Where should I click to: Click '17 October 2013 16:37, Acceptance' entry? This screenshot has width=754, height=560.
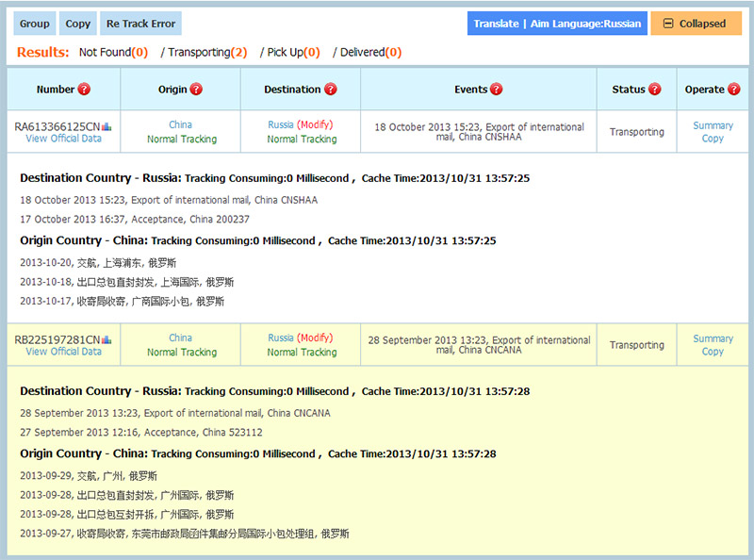(x=135, y=220)
